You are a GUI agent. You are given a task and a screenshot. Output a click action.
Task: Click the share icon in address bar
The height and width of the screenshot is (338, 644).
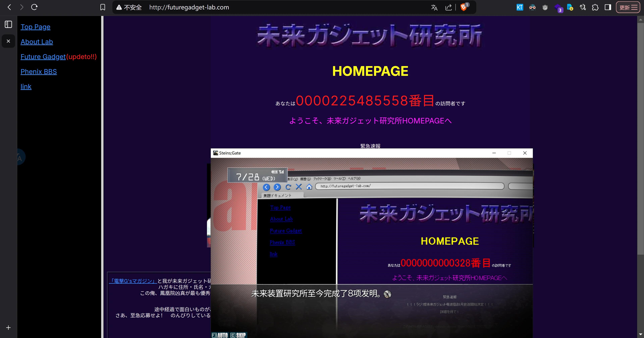(x=448, y=8)
